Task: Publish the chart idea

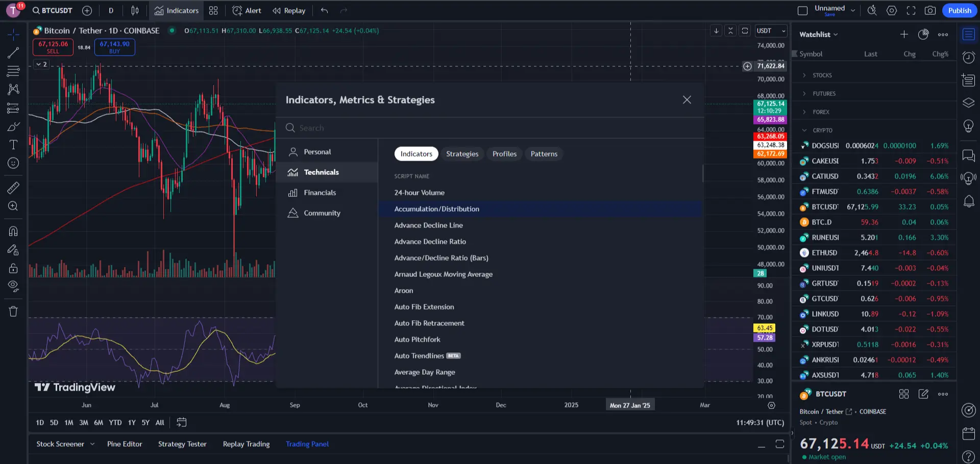Action: (960, 11)
